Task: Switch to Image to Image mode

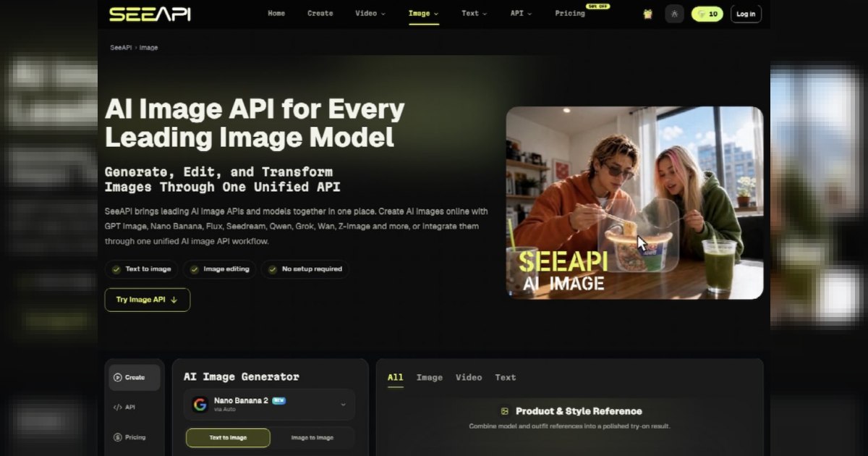Action: (312, 438)
